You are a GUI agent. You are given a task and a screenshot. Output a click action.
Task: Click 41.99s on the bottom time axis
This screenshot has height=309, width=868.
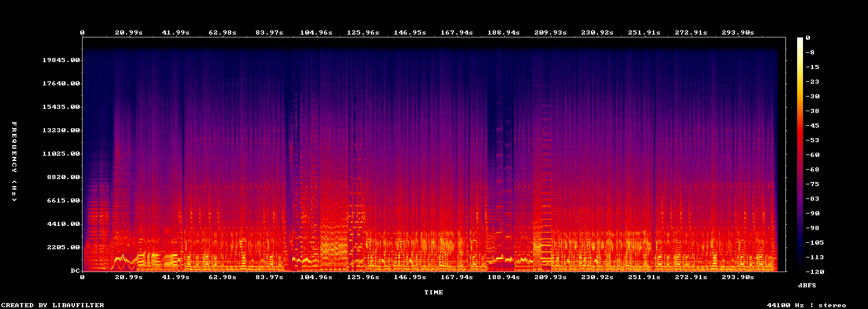[x=175, y=277]
